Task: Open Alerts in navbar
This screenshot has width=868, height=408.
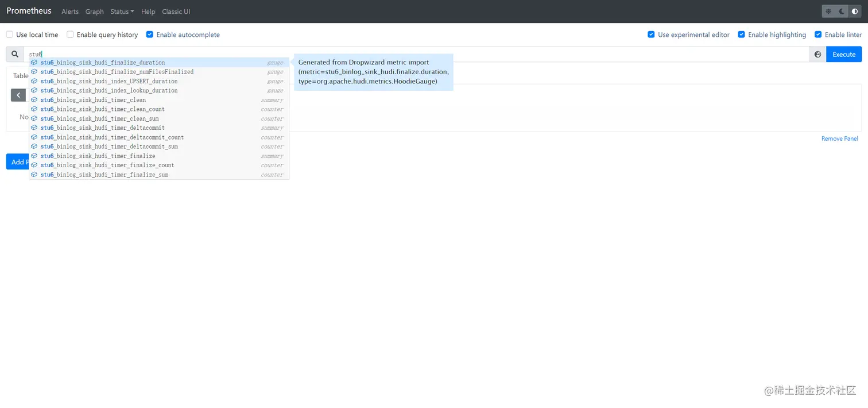Action: (70, 11)
